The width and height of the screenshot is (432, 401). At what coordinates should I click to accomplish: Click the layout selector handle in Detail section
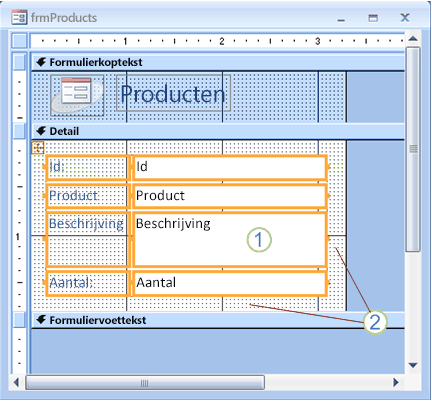[x=38, y=147]
